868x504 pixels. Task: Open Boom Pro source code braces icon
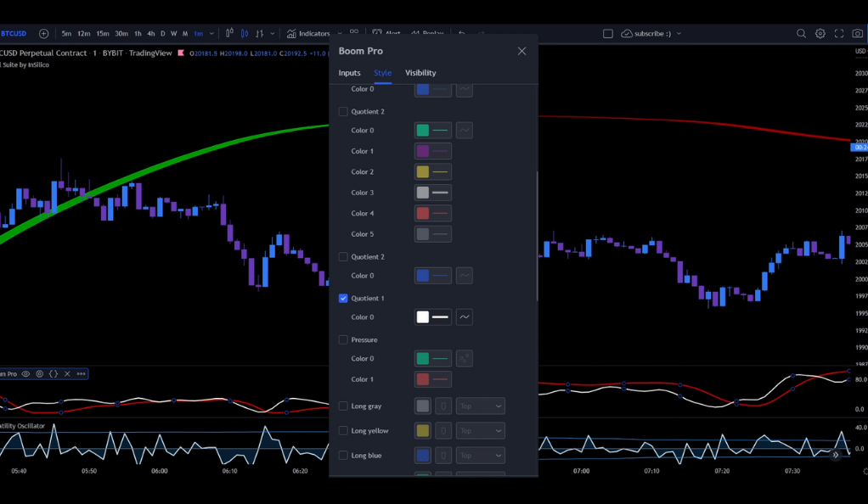[54, 373]
